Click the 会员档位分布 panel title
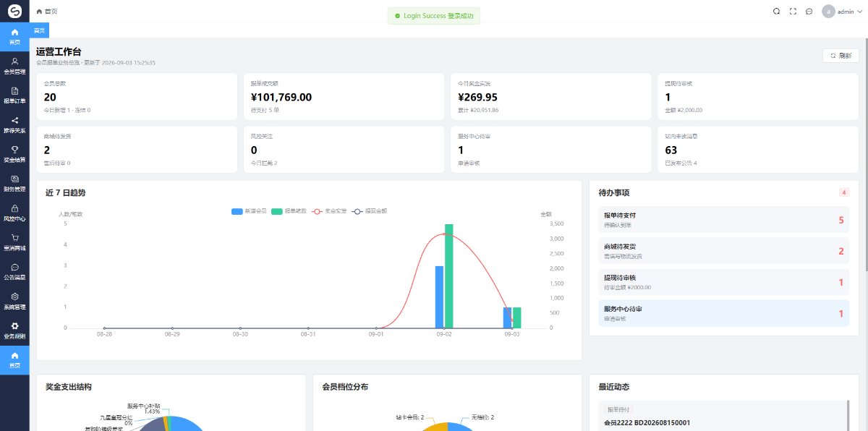This screenshot has height=431, width=868. point(345,387)
